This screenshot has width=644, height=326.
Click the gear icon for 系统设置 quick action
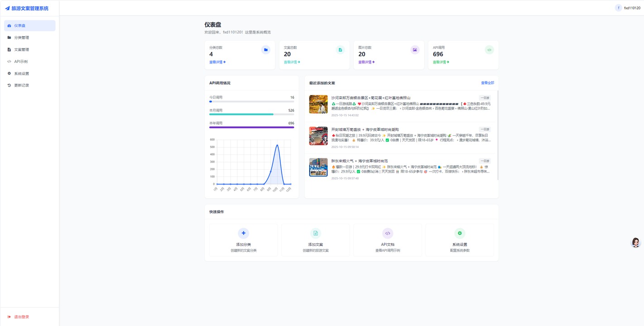click(x=460, y=233)
